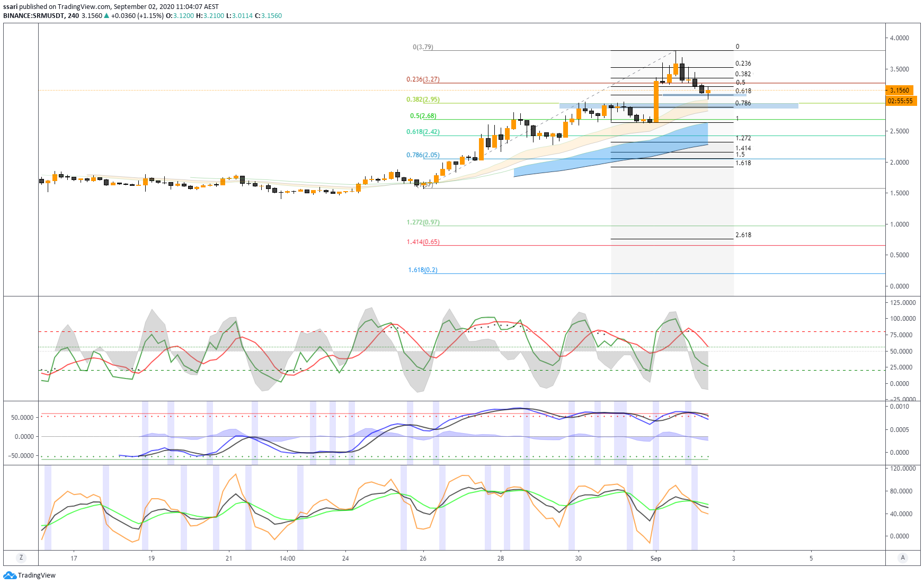Click the 26 date label on time axis
This screenshot has width=924, height=585.
(423, 558)
